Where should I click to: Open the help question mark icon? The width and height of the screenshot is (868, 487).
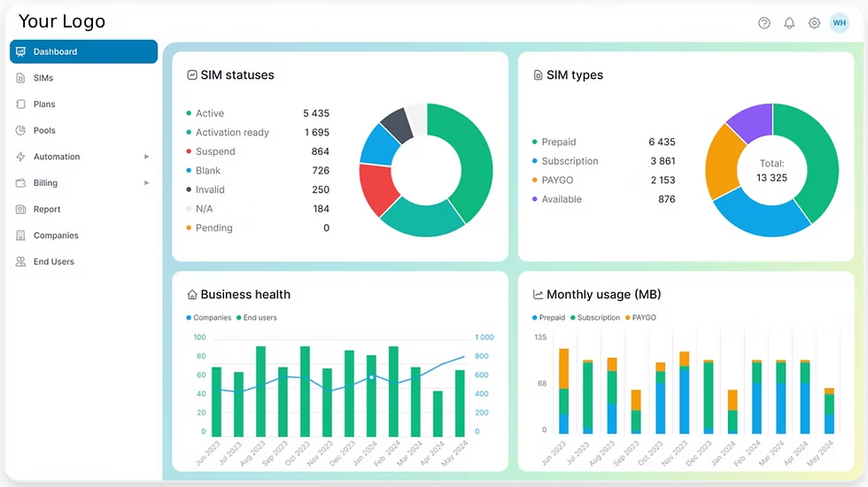764,23
